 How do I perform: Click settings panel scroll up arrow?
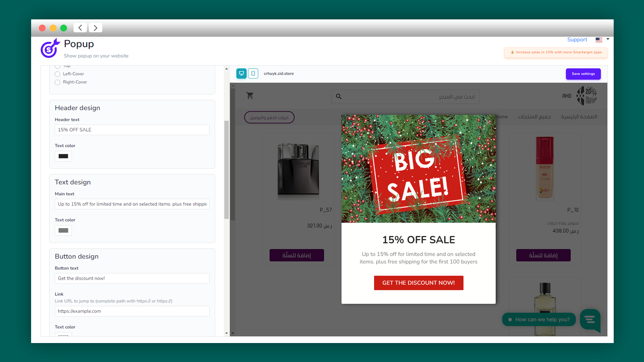point(227,69)
